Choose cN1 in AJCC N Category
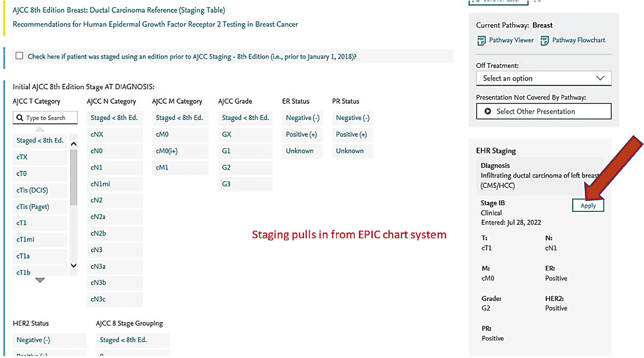Viewport: 644px width, 358px height. click(115, 167)
